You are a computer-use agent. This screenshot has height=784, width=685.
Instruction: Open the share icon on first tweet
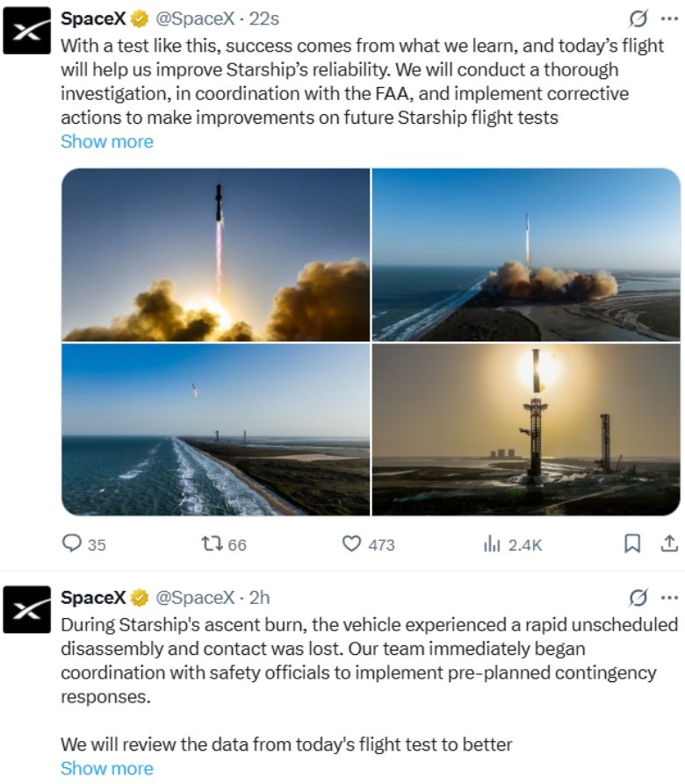point(669,543)
